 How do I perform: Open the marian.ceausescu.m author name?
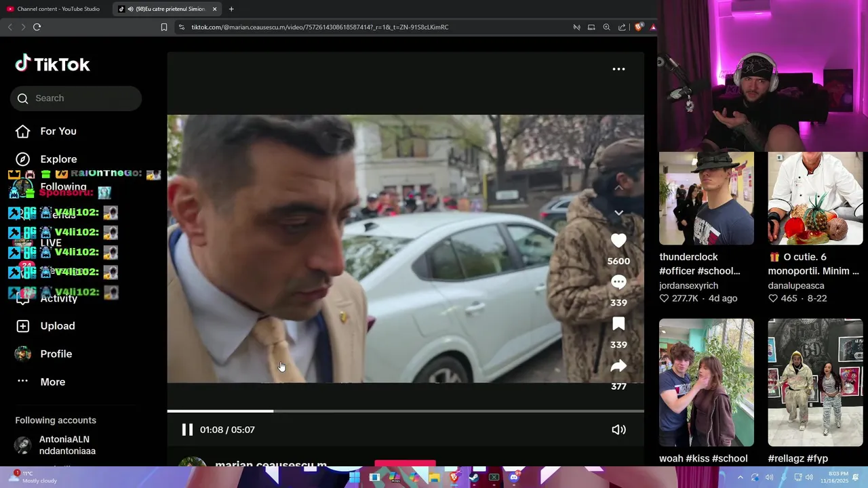click(x=271, y=464)
